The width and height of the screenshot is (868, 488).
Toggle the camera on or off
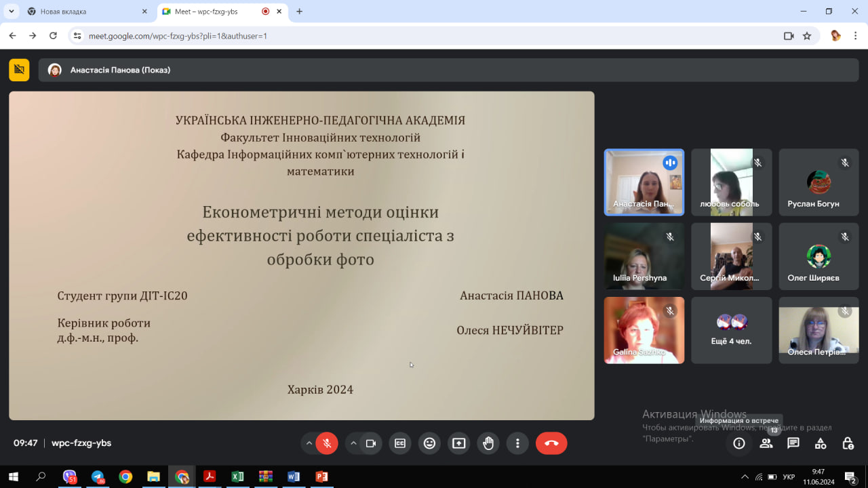pos(371,443)
